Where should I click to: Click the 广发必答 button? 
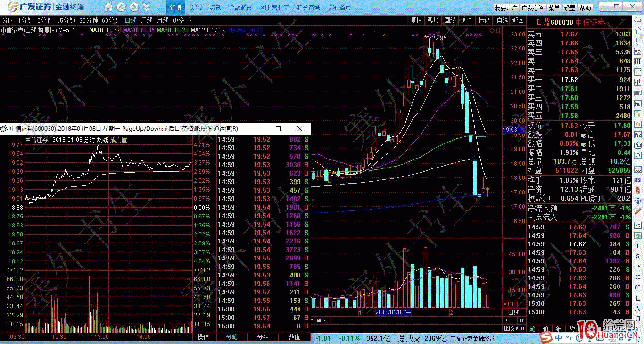[533, 8]
